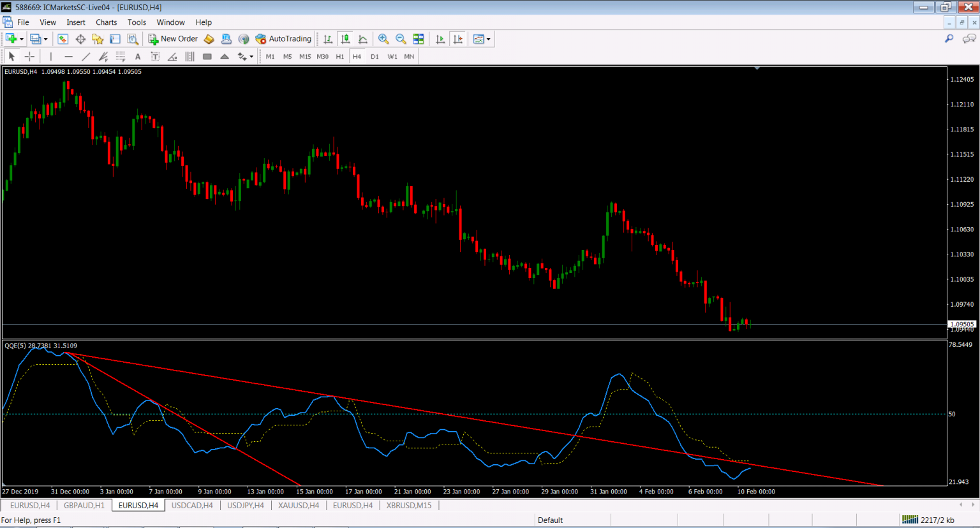This screenshot has width=980, height=528.
Task: Select the MN monthly timeframe
Action: coord(410,57)
